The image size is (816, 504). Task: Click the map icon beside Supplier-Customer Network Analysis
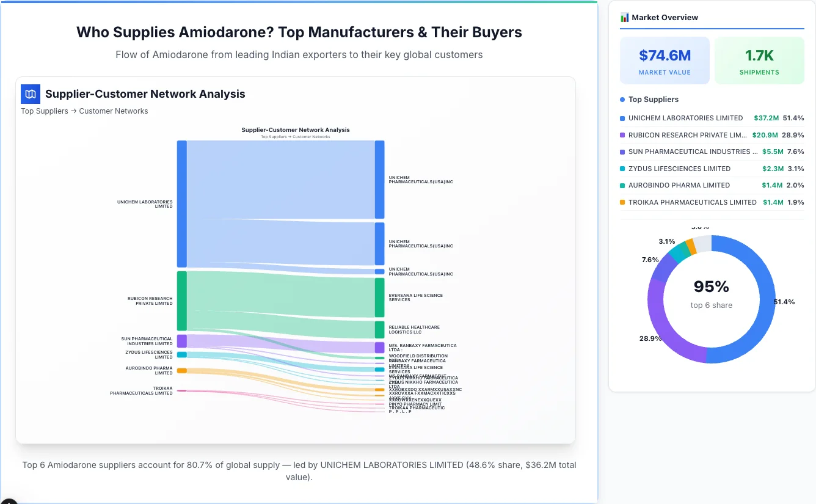pos(30,94)
